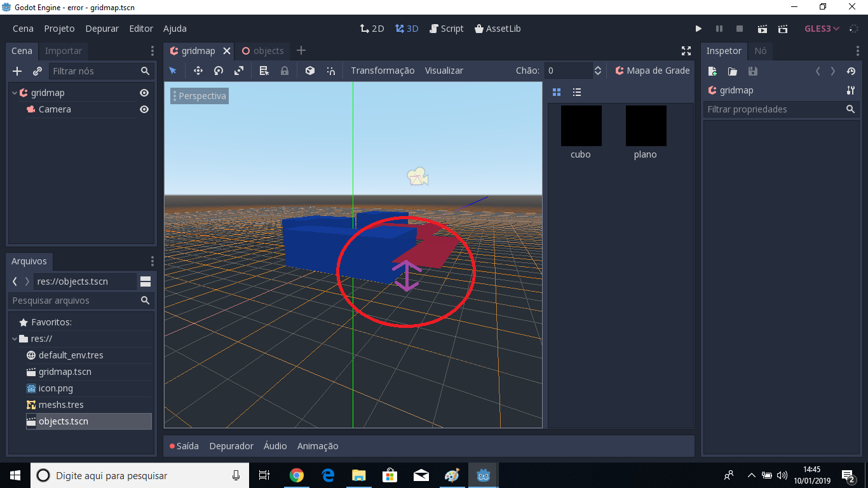Enable snap with the snap icon
This screenshot has height=488, width=868.
tap(330, 71)
